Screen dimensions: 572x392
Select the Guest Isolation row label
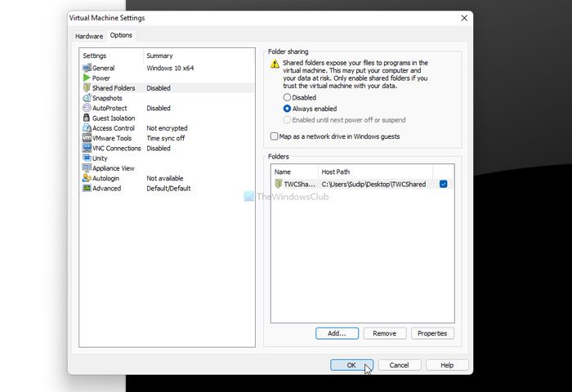(114, 118)
